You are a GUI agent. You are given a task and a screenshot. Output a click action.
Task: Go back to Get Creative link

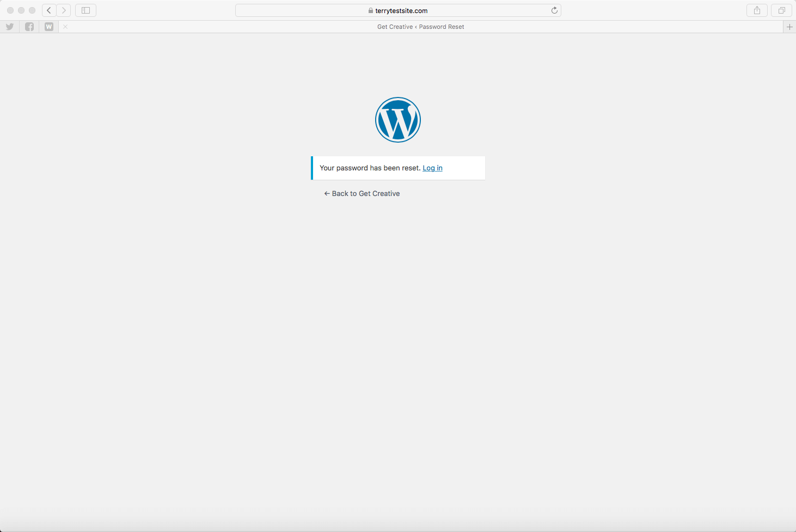[x=362, y=193]
